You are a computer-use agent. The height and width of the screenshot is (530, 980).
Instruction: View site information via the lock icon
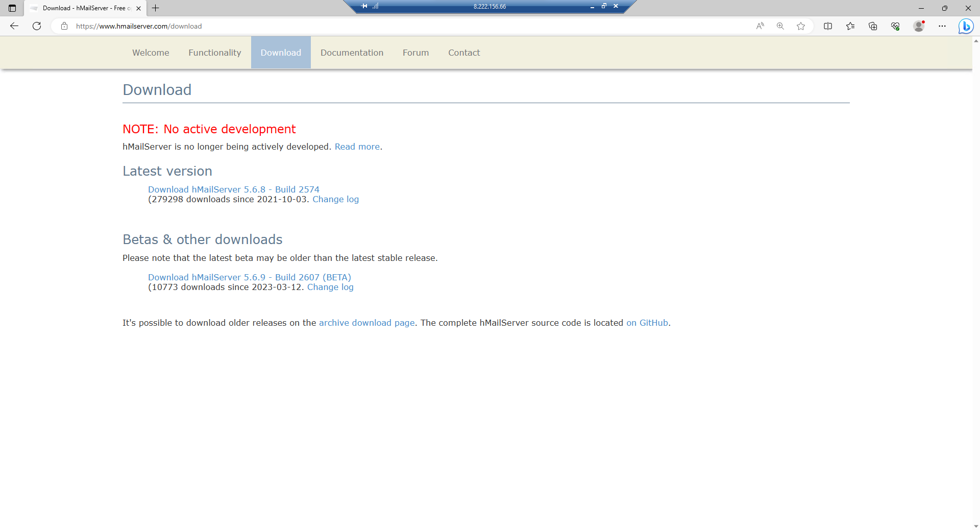pos(64,26)
